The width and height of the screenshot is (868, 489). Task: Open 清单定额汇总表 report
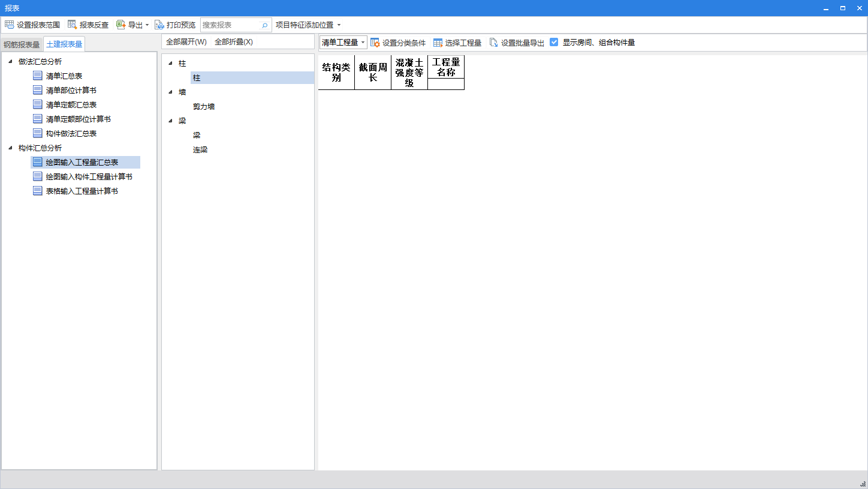[71, 104]
